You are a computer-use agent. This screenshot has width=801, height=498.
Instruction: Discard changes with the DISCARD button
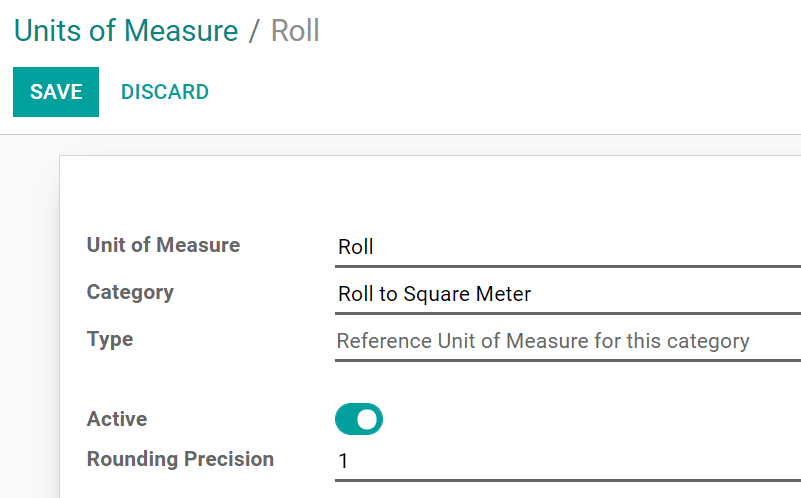pyautogui.click(x=165, y=92)
